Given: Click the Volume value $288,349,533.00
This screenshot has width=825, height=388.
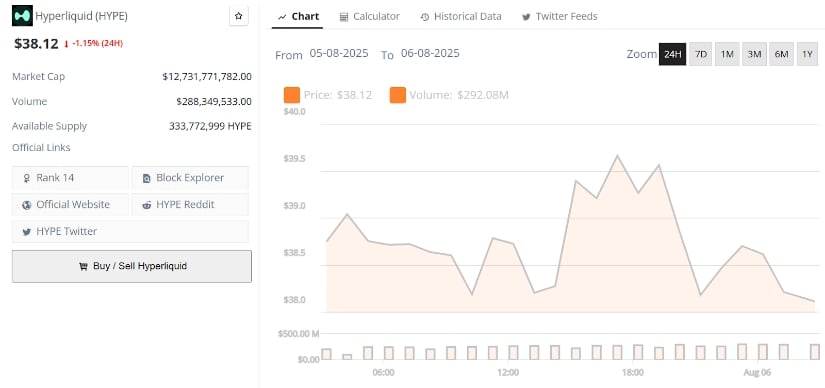Looking at the screenshot, I should tap(214, 102).
